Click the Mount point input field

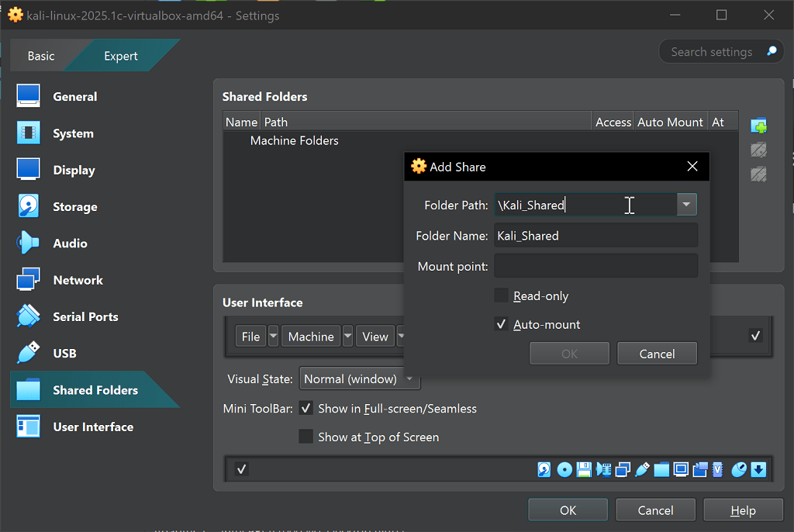[595, 266]
